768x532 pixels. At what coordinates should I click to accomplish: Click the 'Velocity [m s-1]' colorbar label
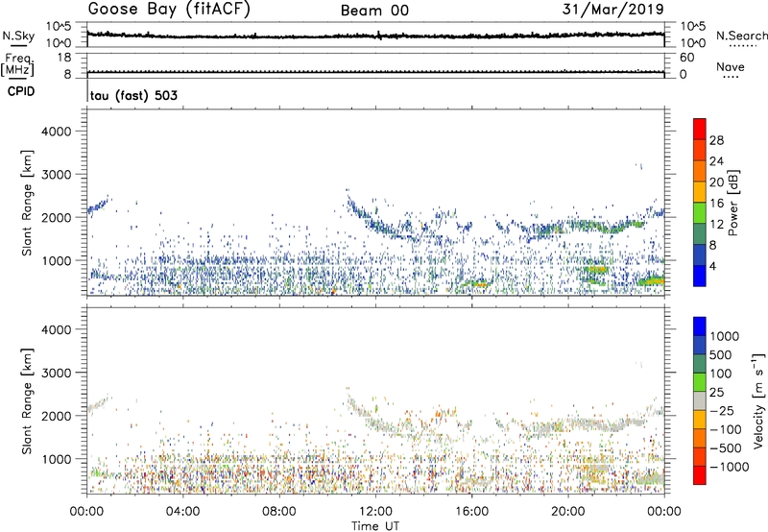pos(758,400)
